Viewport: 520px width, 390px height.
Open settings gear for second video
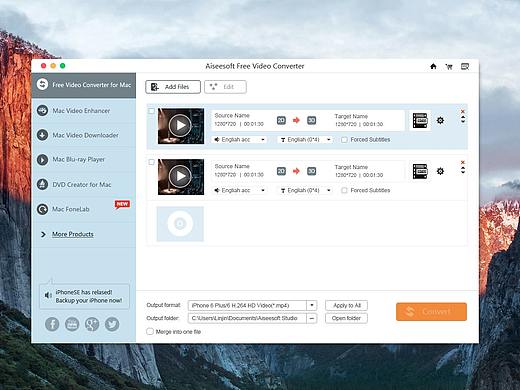440,171
